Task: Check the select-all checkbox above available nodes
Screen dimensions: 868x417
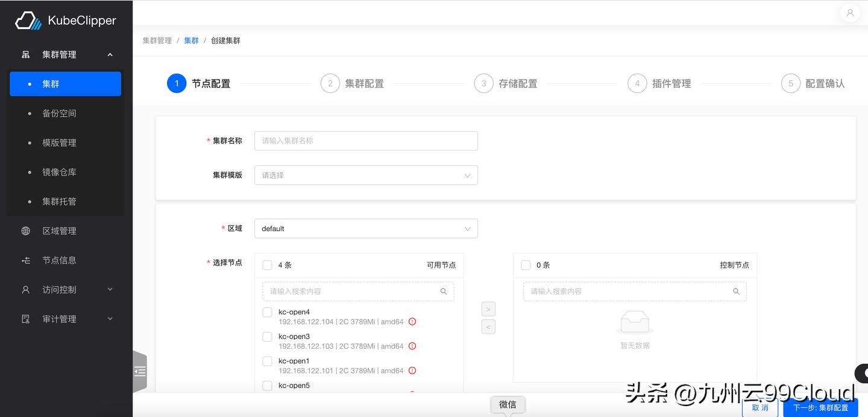Action: click(267, 265)
